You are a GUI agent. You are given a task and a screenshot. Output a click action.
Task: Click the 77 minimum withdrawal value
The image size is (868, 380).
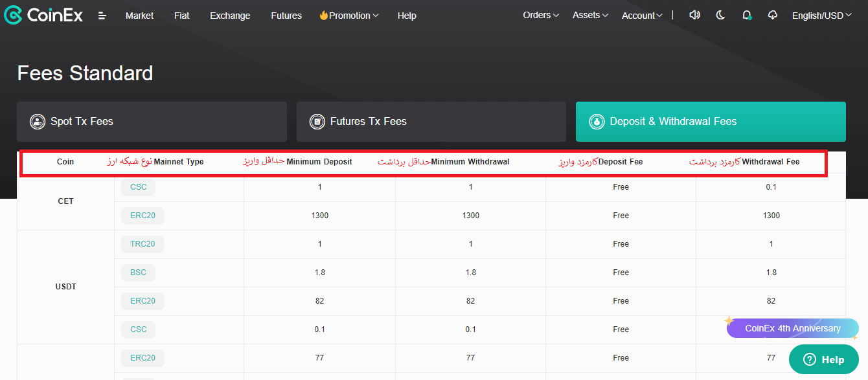[x=470, y=358]
